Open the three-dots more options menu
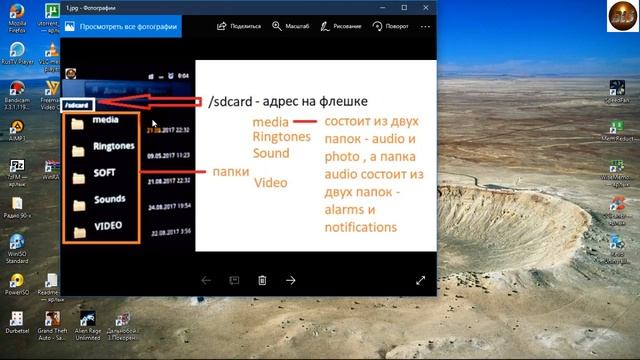 click(425, 27)
